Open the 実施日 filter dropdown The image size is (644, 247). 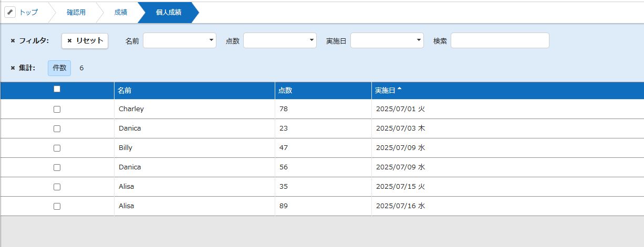coord(387,40)
